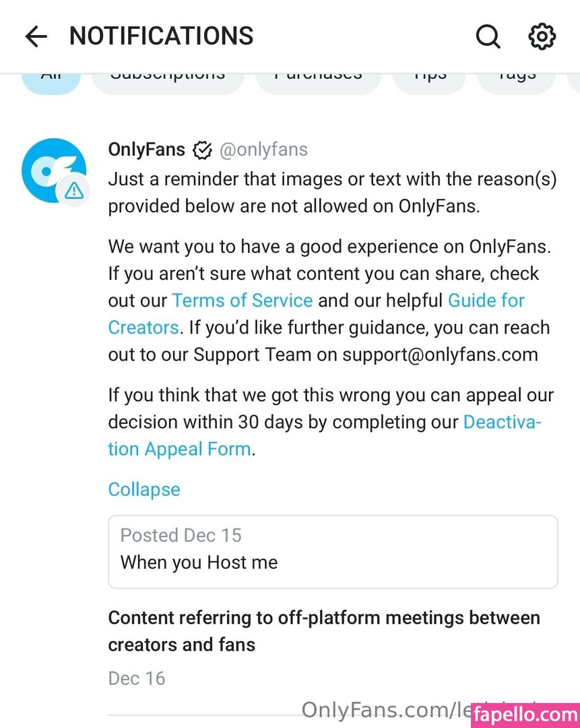Image resolution: width=580 pixels, height=728 pixels.
Task: Open the search magnifier icon
Action: [x=488, y=36]
